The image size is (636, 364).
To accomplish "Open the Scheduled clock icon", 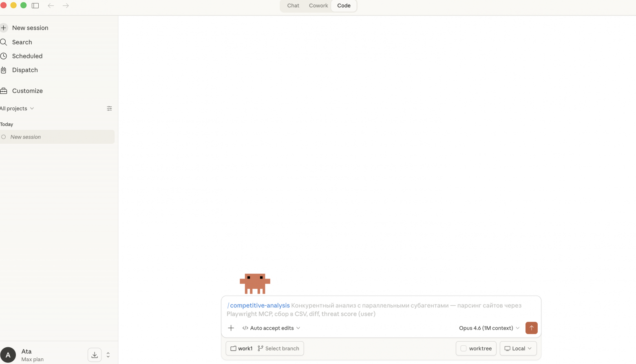I will [4, 56].
